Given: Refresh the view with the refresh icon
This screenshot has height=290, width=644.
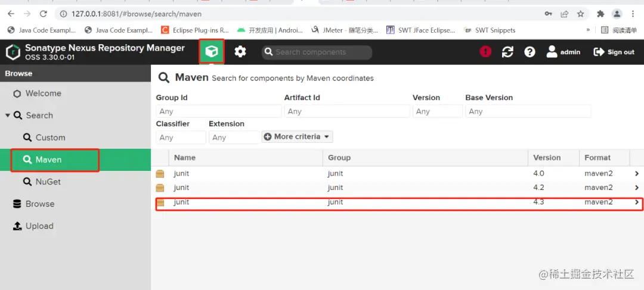Looking at the screenshot, I should coord(507,52).
